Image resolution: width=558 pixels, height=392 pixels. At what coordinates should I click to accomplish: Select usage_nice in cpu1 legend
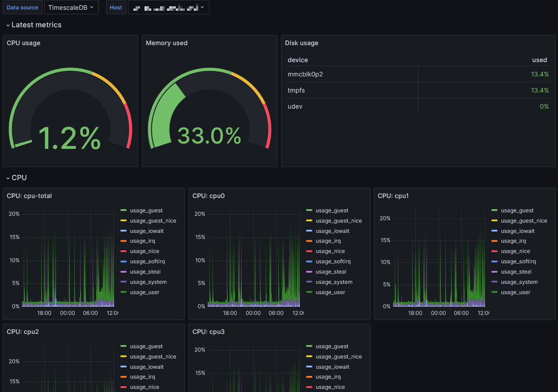(515, 251)
